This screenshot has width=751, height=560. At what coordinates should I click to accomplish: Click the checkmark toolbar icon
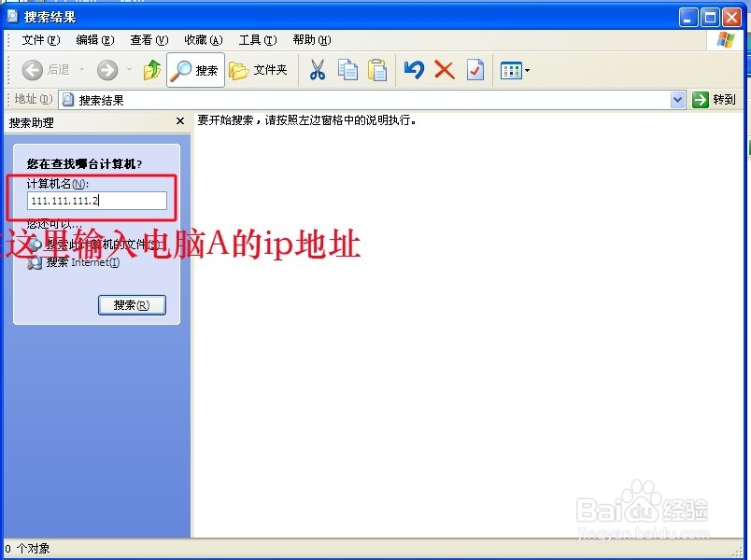click(474, 69)
